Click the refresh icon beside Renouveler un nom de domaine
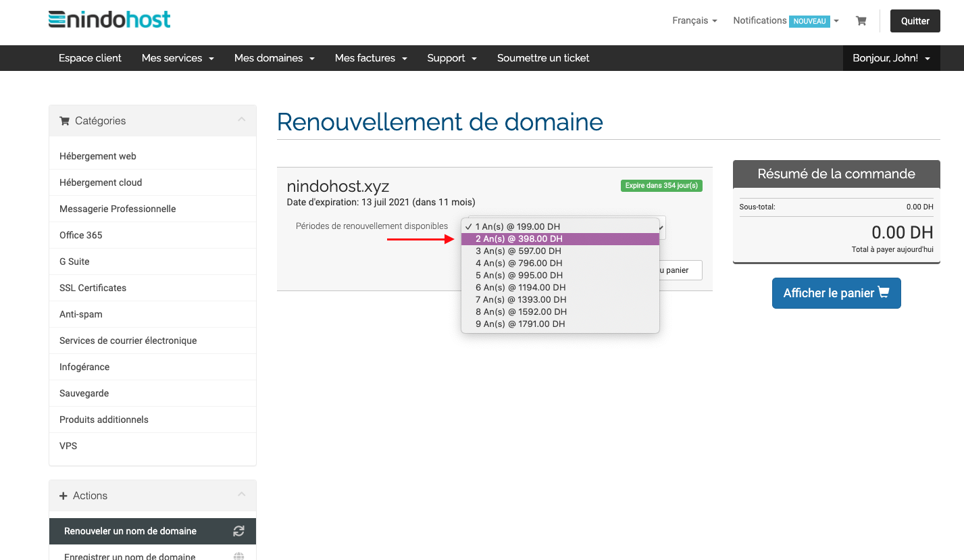This screenshot has height=560, width=964. click(238, 531)
